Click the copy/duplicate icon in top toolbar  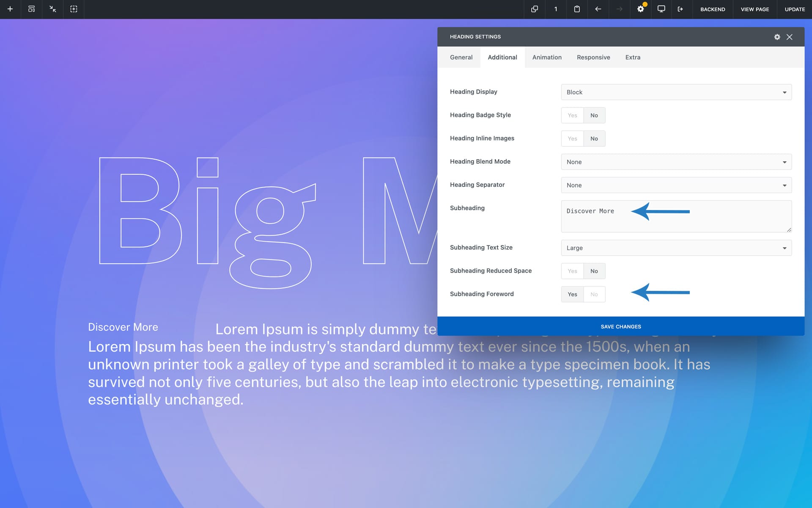pos(535,9)
